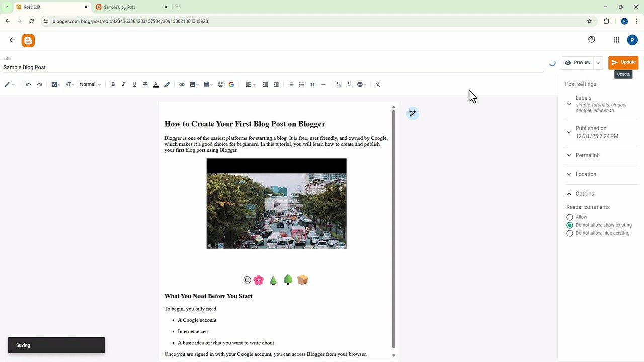Click the editor scrollbar down arrow
The width and height of the screenshot is (644, 362).
(x=394, y=355)
